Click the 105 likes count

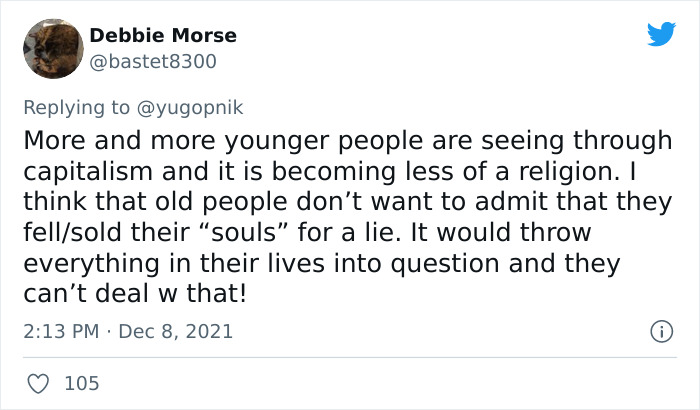pos(82,383)
